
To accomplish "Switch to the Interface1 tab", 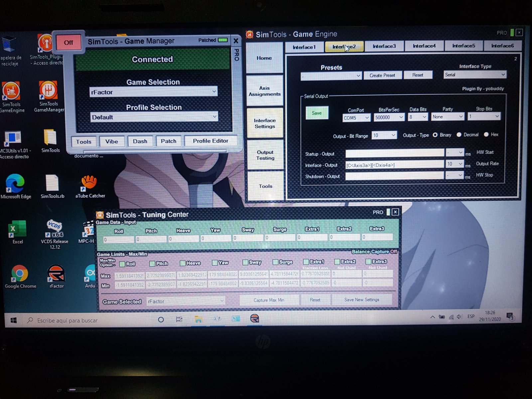I will point(304,47).
